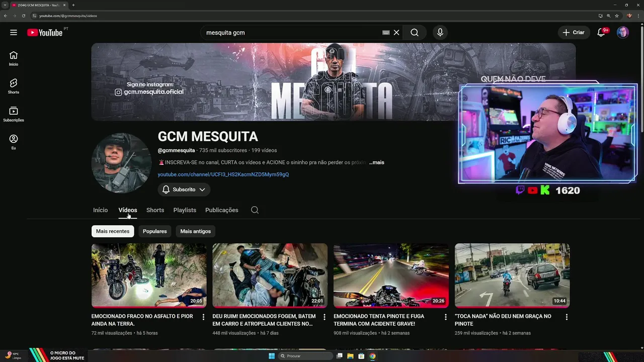The height and width of the screenshot is (362, 644).
Task: Open Início in the left sidebar
Action: (x=14, y=59)
